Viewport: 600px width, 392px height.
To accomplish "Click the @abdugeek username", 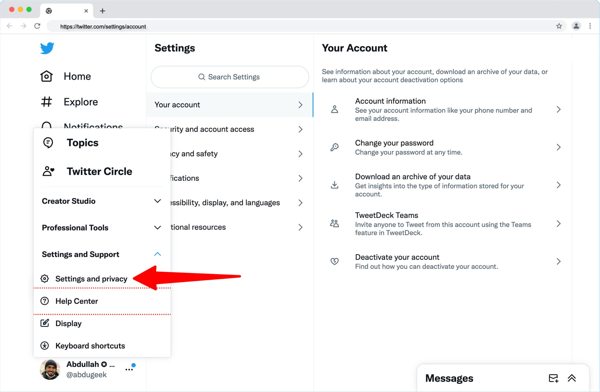I will [86, 375].
